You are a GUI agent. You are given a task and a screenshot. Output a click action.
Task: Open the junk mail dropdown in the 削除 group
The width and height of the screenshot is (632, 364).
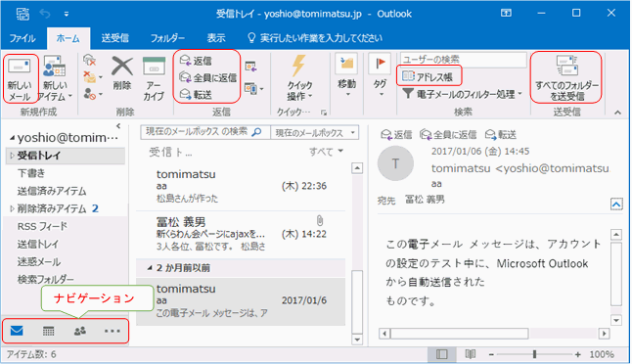pos(92,94)
